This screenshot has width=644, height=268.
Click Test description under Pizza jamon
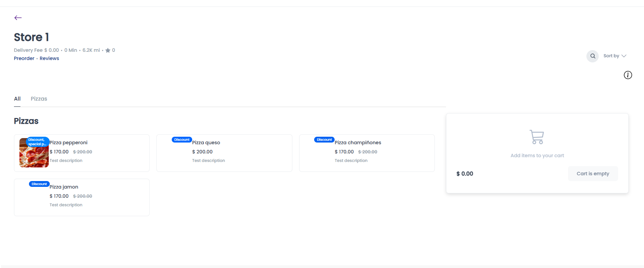66,205
